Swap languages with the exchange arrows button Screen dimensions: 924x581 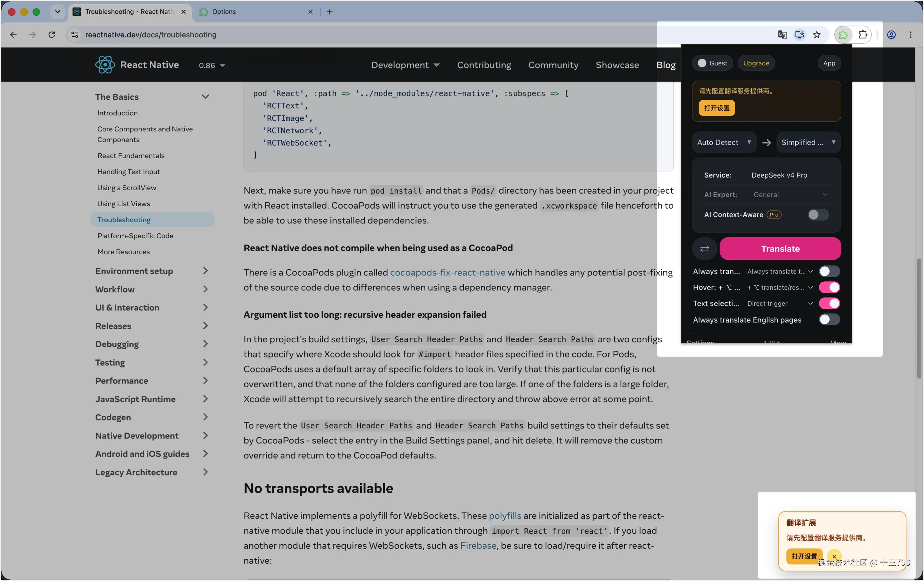pos(705,248)
